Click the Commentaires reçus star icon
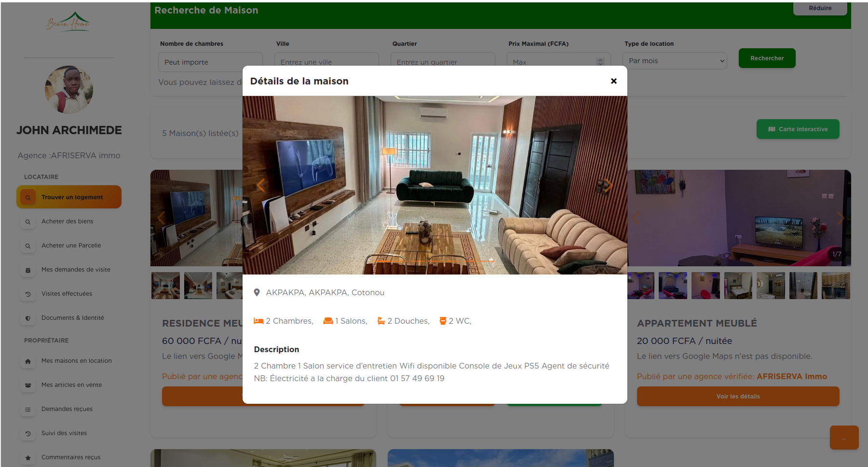868x467 pixels. (x=28, y=457)
